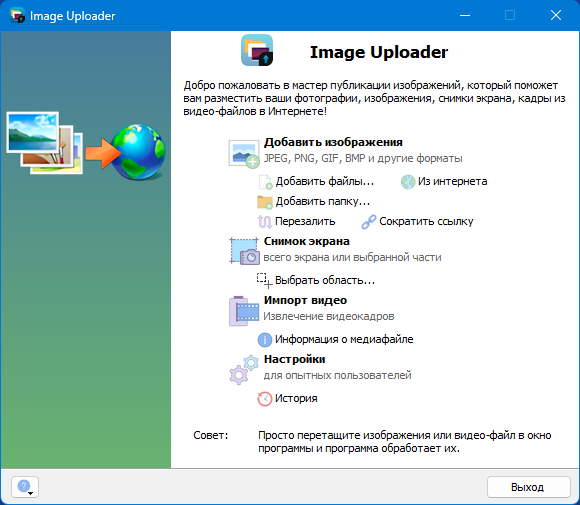Click Информация о медиафайле link
The height and width of the screenshot is (505, 580).
(344, 339)
